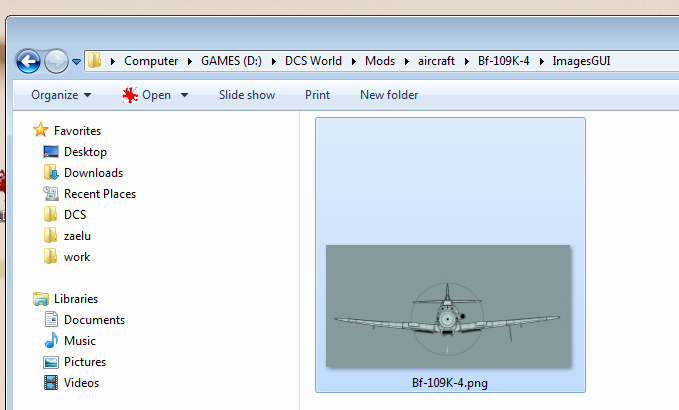The width and height of the screenshot is (679, 410).
Task: Open the Organize menu
Action: [x=61, y=95]
